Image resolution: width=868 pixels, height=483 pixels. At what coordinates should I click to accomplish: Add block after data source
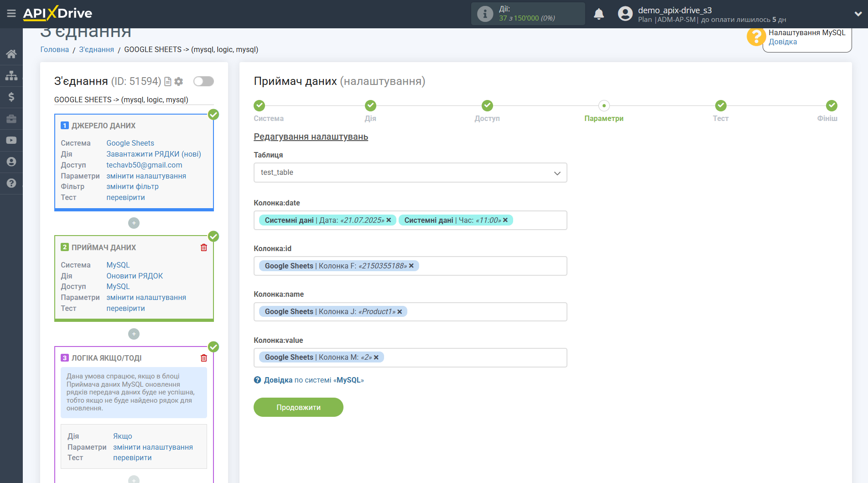134,223
